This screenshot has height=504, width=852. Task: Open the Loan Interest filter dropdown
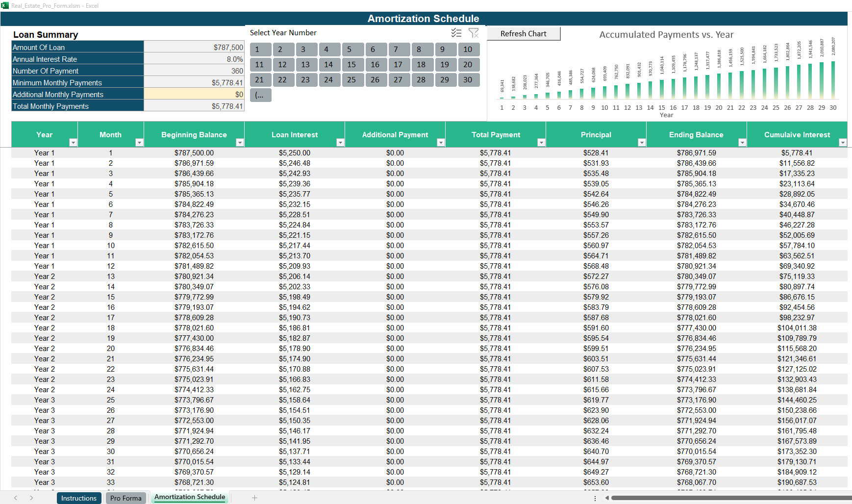[340, 143]
